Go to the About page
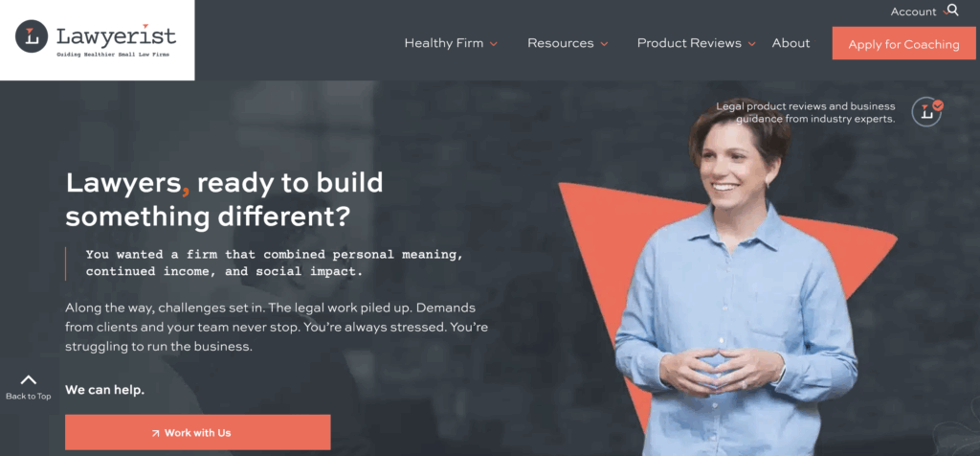 coord(791,43)
